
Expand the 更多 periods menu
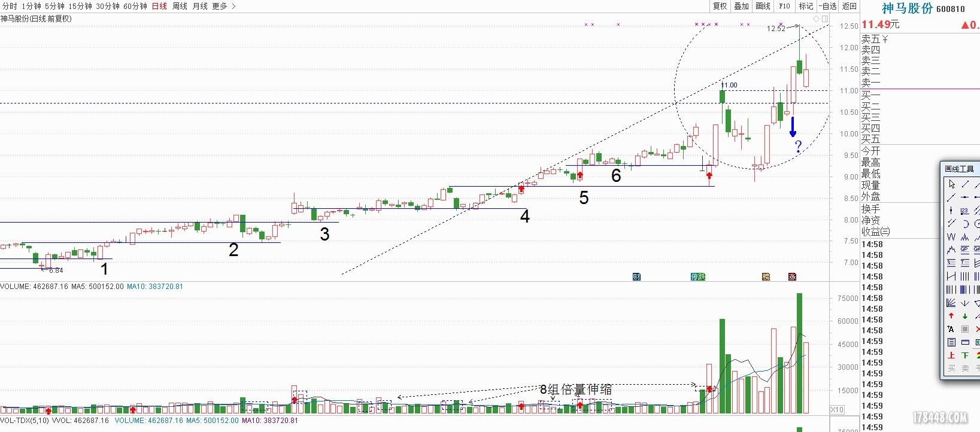(x=224, y=6)
